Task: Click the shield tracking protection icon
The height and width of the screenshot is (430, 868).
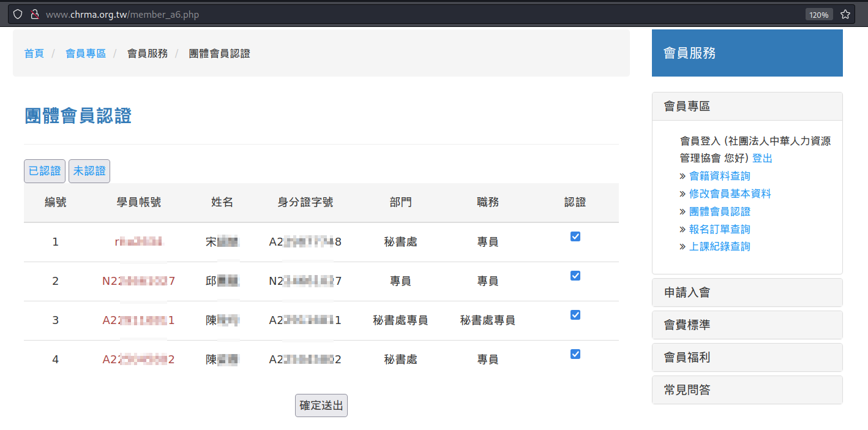Action: [18, 14]
